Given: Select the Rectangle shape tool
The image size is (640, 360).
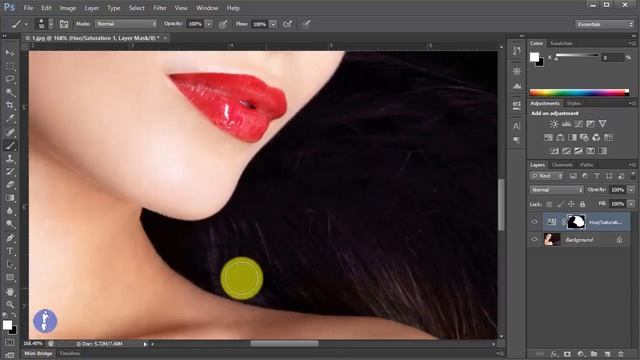Looking at the screenshot, I should (10, 278).
